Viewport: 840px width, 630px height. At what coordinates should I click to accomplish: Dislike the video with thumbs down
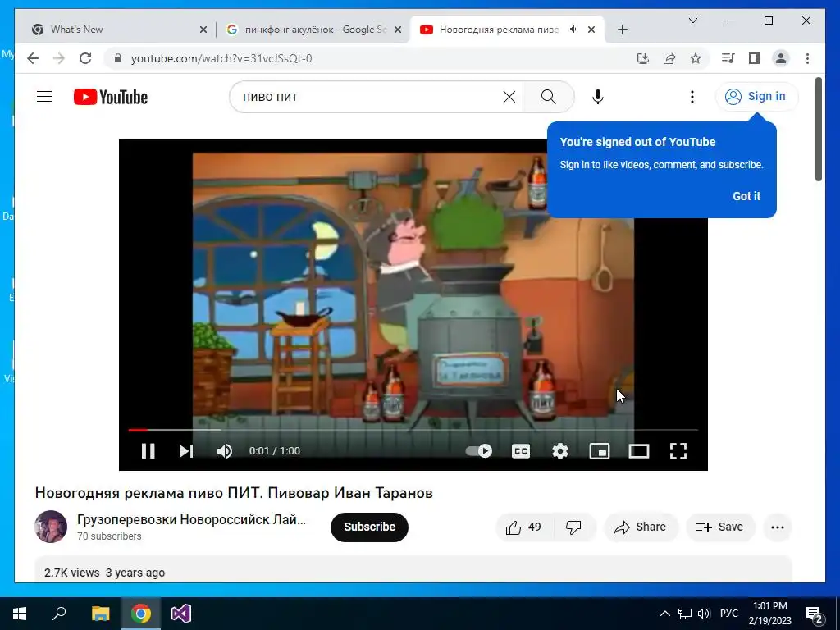tap(573, 527)
